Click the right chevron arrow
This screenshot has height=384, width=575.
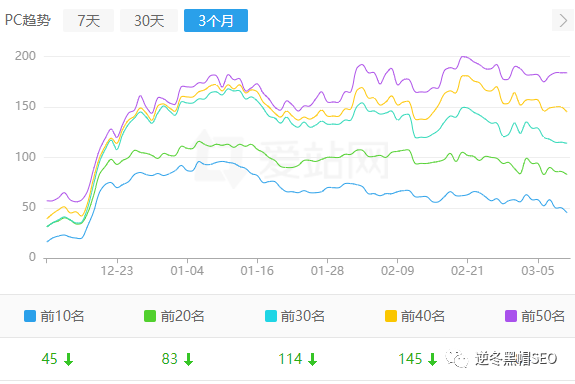563,21
